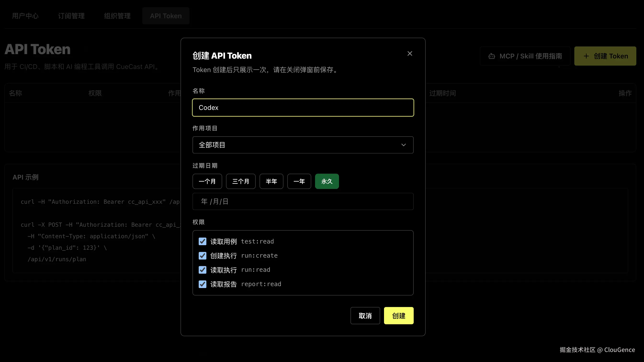Click the 权限 column header in the table
The width and height of the screenshot is (644, 362).
tap(95, 93)
